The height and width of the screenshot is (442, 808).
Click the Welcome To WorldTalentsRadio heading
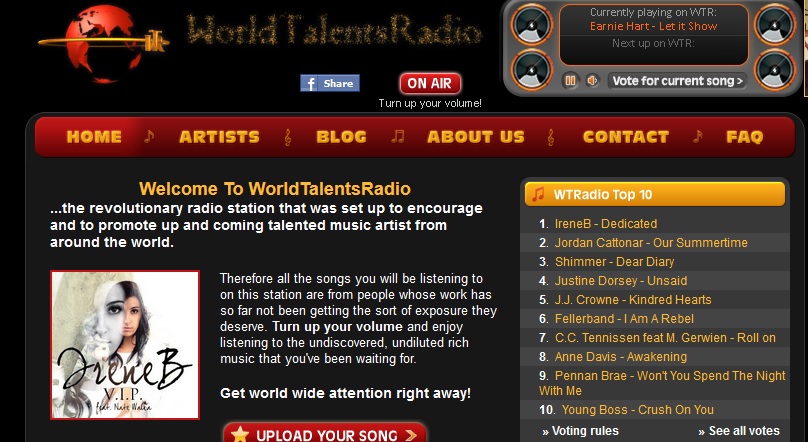point(275,189)
